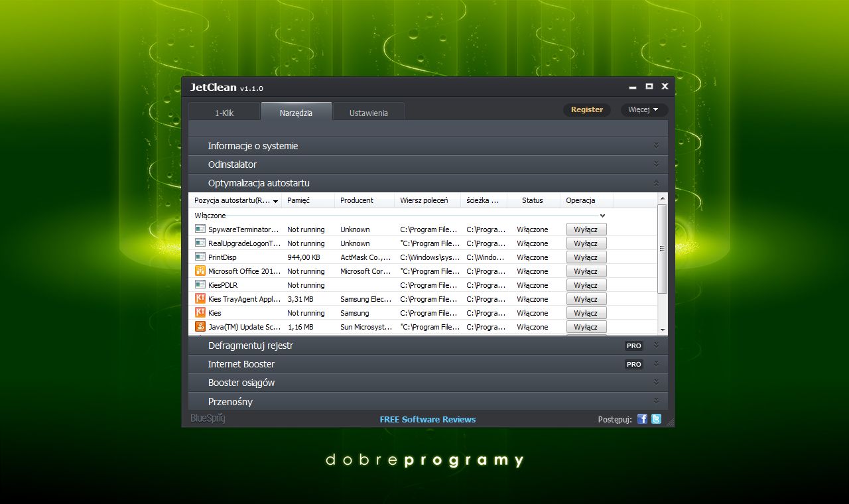Maximize the JetClean window
Image resolution: width=849 pixels, height=504 pixels.
click(x=649, y=86)
